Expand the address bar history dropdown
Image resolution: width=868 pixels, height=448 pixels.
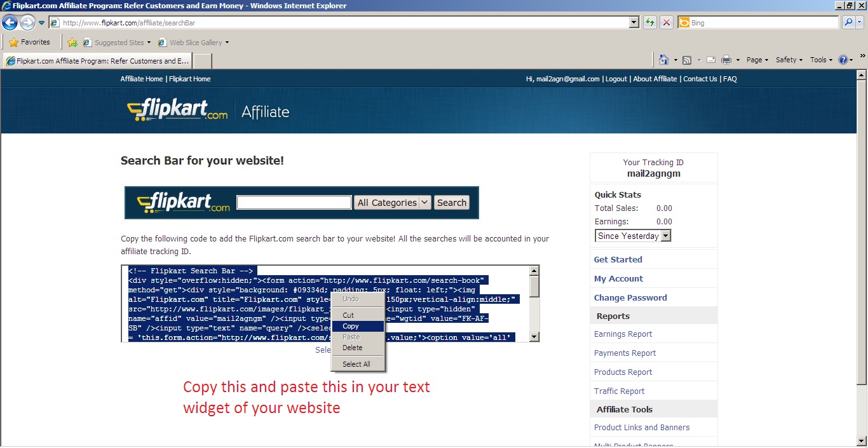634,23
